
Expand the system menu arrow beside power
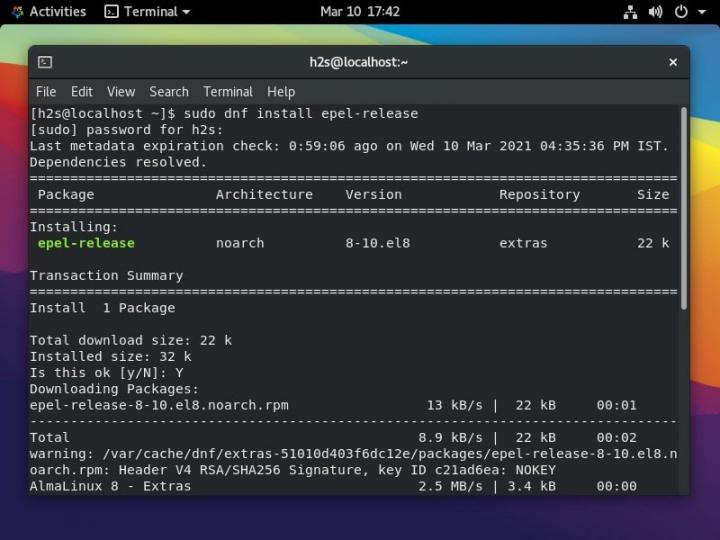pyautogui.click(x=702, y=12)
